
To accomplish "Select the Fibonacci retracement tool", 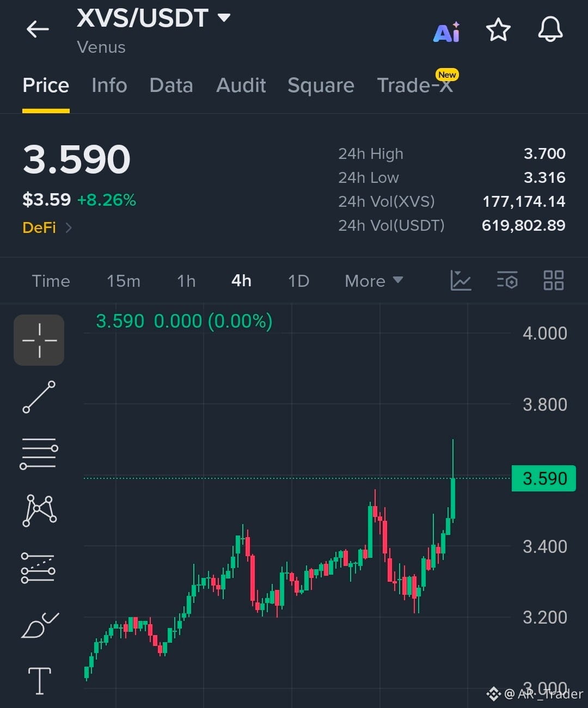I will coord(38,568).
